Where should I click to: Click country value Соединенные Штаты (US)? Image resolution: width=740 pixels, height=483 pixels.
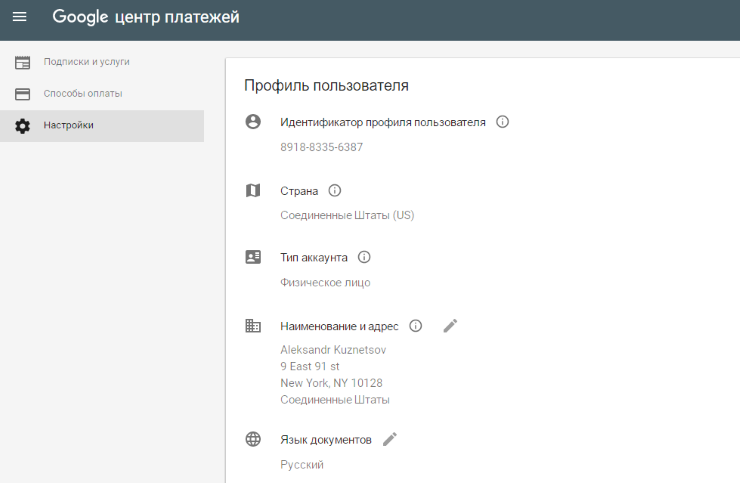[347, 215]
